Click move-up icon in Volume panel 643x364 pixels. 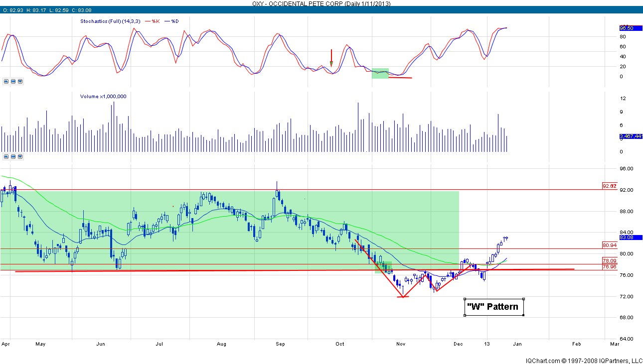(6, 156)
